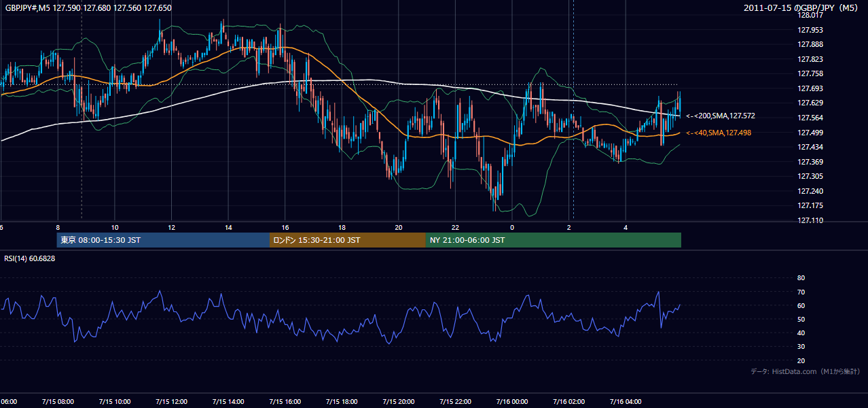Click RSI scale value 20
This screenshot has height=408, width=868.
tap(801, 360)
